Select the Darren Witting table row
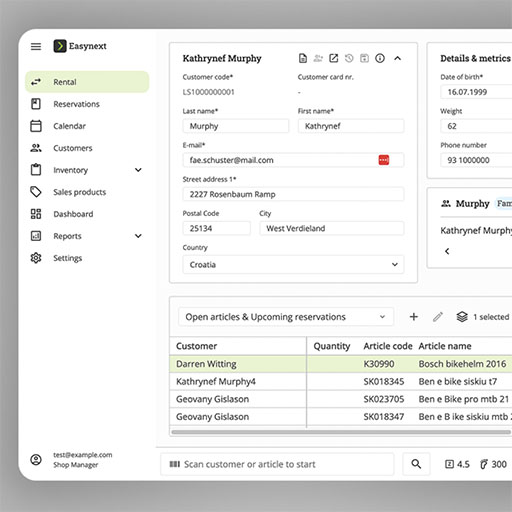Image resolution: width=512 pixels, height=512 pixels. (x=341, y=364)
